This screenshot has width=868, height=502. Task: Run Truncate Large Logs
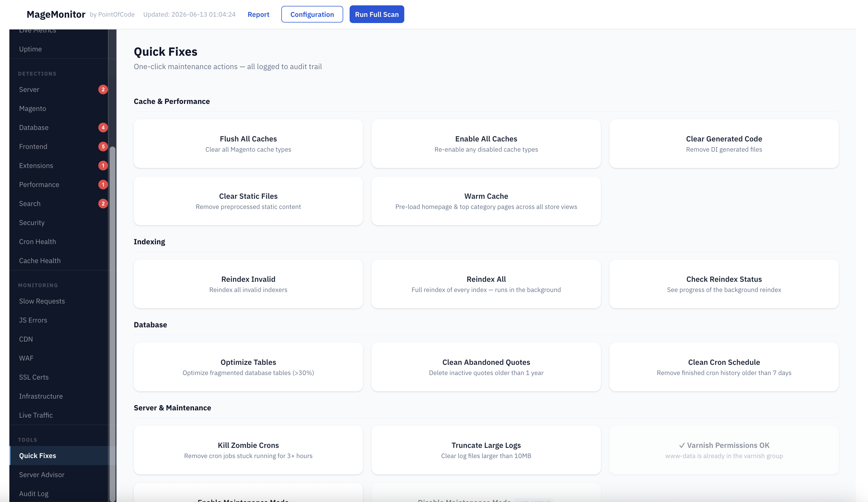tap(486, 450)
